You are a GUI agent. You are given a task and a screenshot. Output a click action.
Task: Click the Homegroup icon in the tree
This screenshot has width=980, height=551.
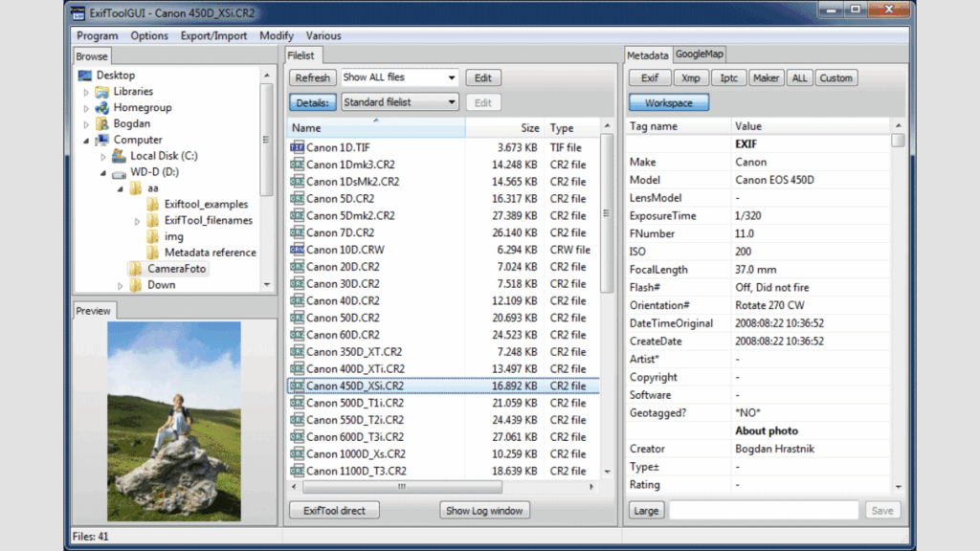click(x=101, y=107)
